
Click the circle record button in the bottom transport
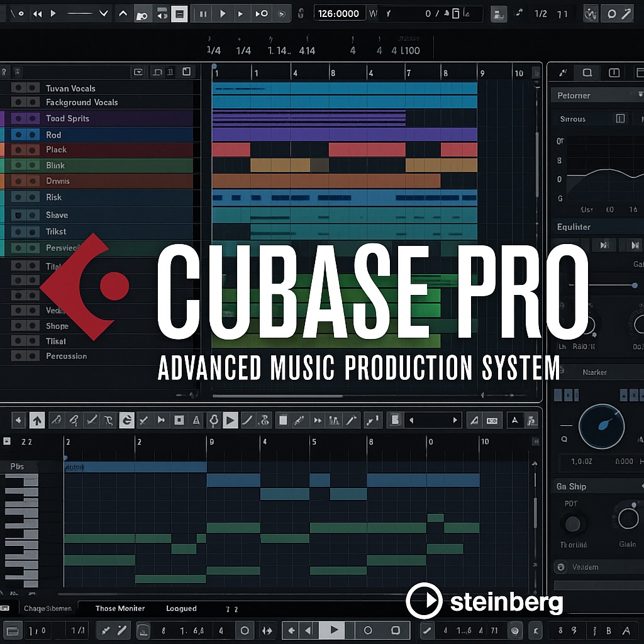[368, 630]
